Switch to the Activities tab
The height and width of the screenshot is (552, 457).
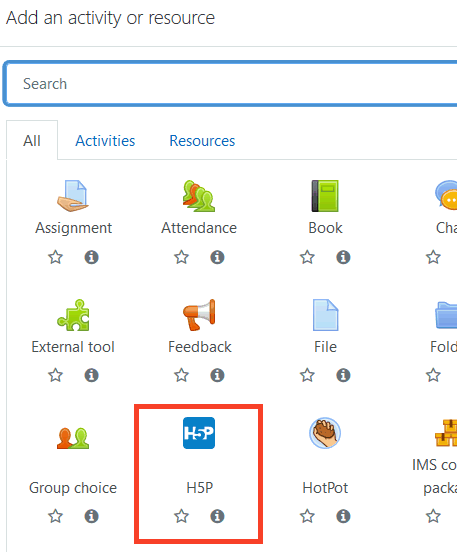pyautogui.click(x=105, y=141)
